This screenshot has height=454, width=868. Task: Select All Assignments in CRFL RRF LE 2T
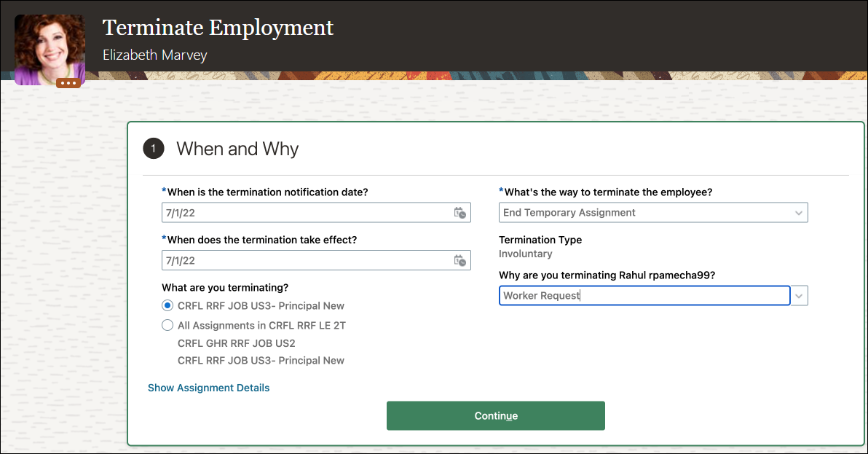(168, 326)
